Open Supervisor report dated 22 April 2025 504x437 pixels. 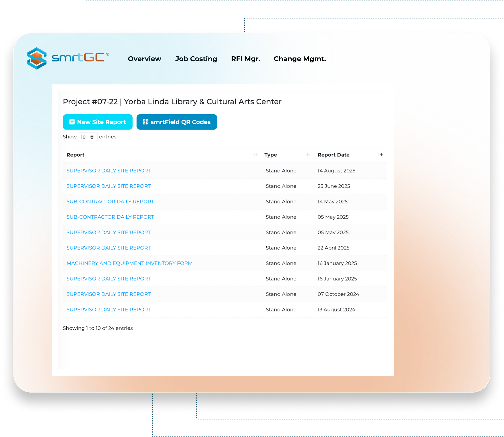[108, 248]
